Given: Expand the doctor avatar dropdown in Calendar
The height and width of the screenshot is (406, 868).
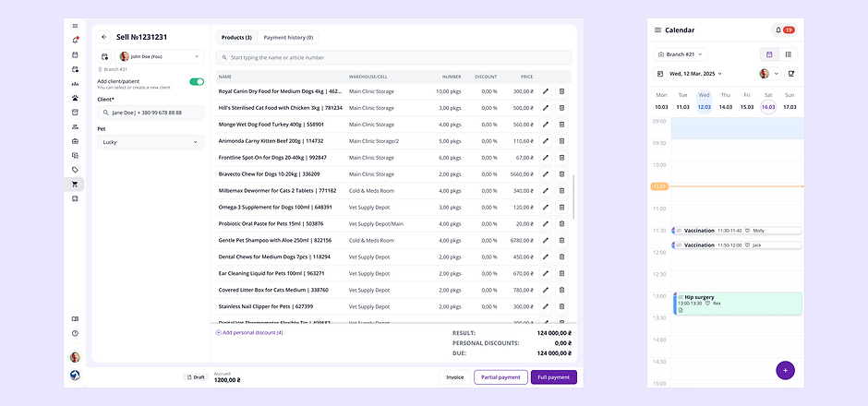Looking at the screenshot, I should [x=768, y=73].
